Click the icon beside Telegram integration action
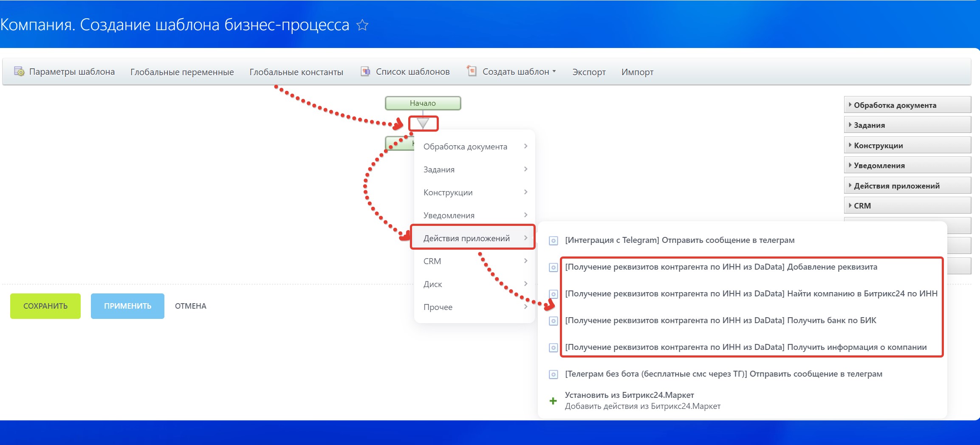 [553, 241]
